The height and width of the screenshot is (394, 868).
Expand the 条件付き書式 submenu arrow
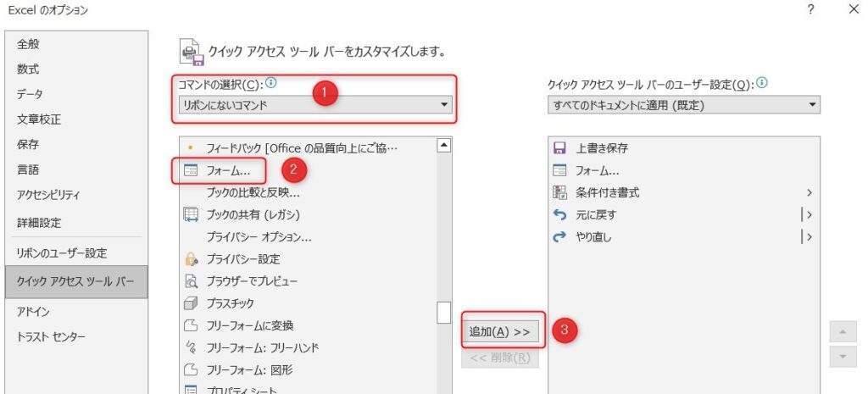click(x=810, y=193)
